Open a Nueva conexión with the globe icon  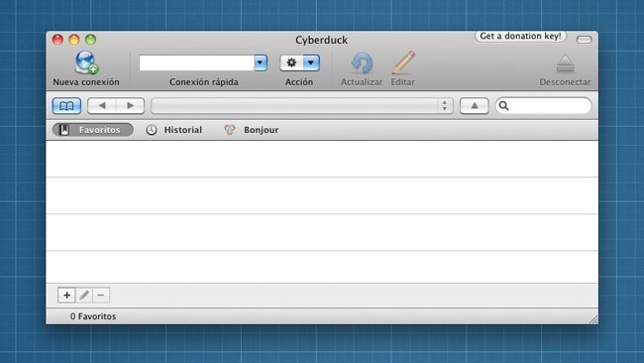(86, 62)
